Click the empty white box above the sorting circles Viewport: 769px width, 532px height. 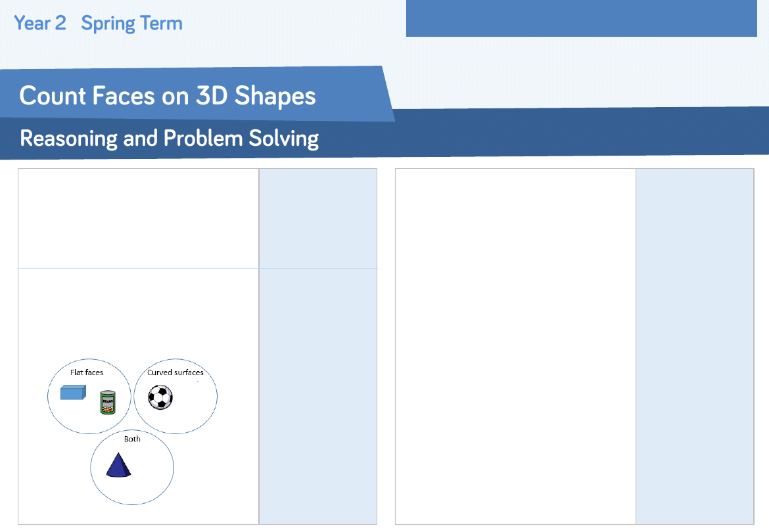(138, 218)
